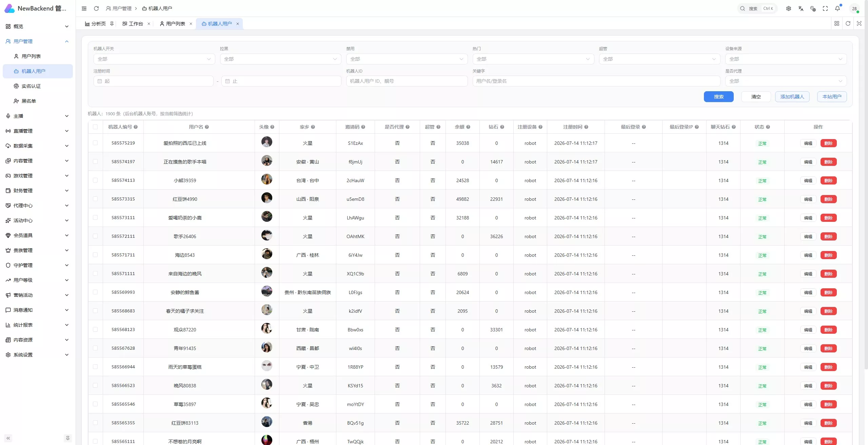Close the 工作台 tab
The height and width of the screenshot is (445, 868).
(149, 24)
